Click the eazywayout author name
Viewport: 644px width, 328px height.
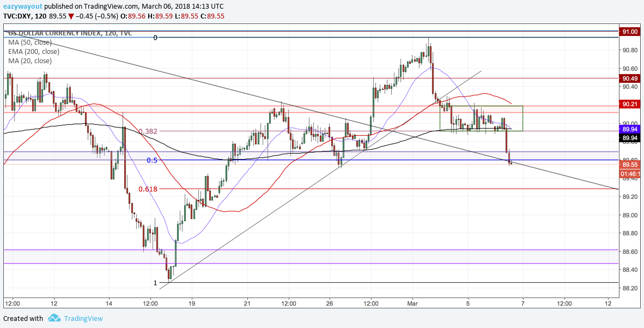click(22, 7)
